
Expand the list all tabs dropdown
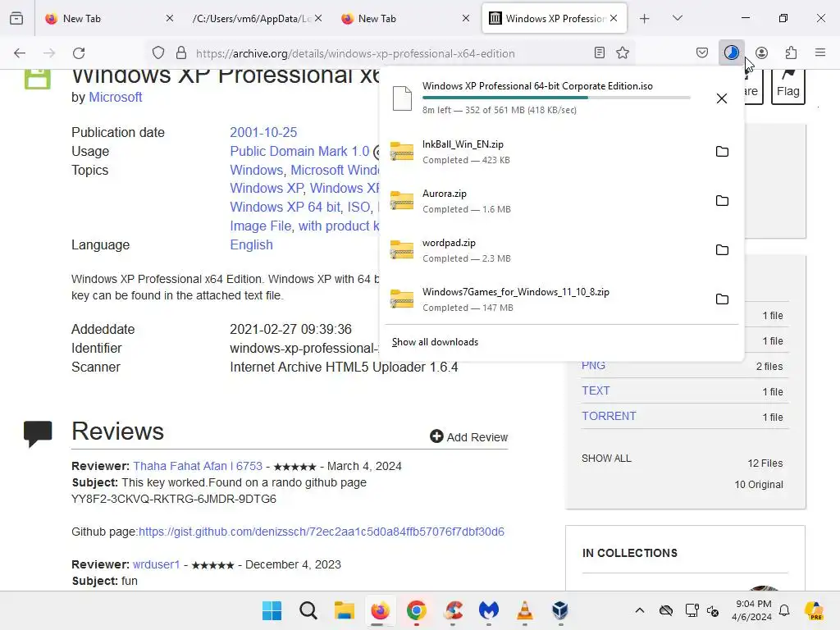coord(677,18)
